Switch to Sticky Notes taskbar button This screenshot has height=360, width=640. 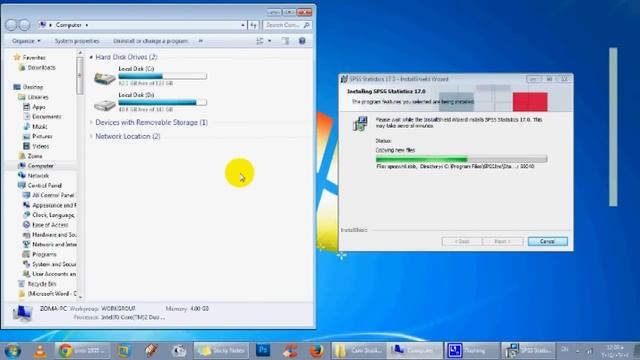coord(221,351)
